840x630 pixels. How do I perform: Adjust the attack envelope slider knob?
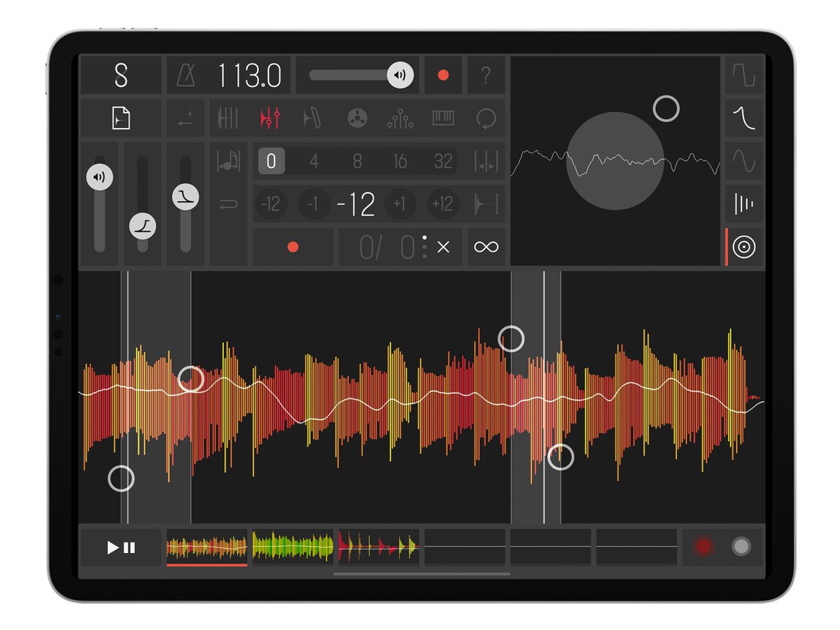click(x=143, y=226)
